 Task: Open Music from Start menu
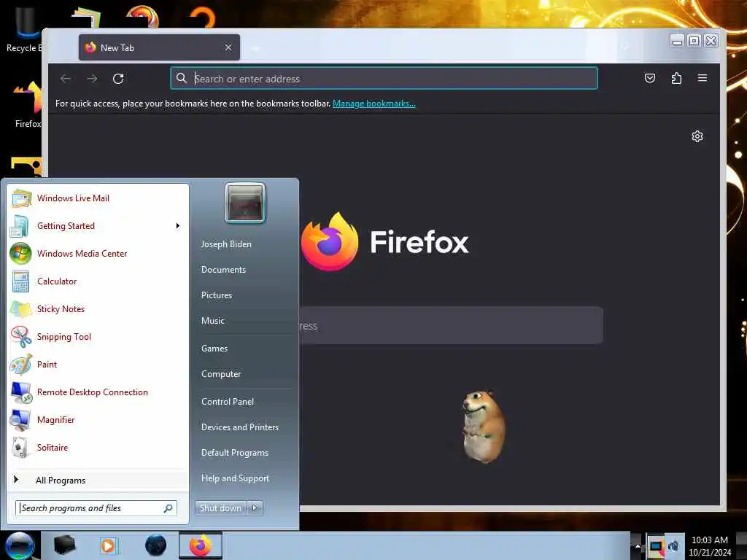click(x=213, y=321)
